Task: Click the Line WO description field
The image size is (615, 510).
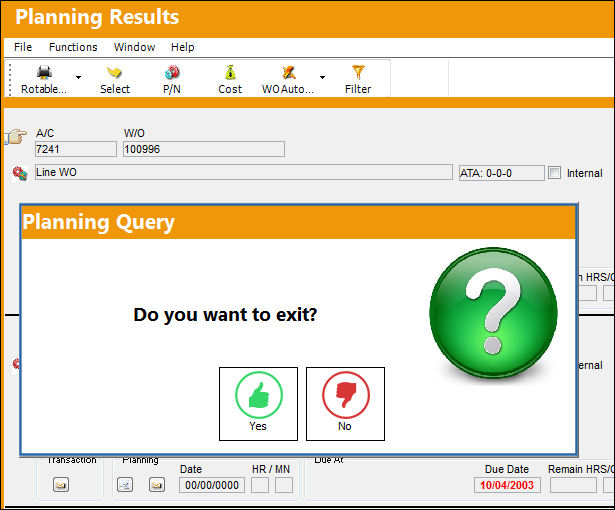Action: point(244,172)
